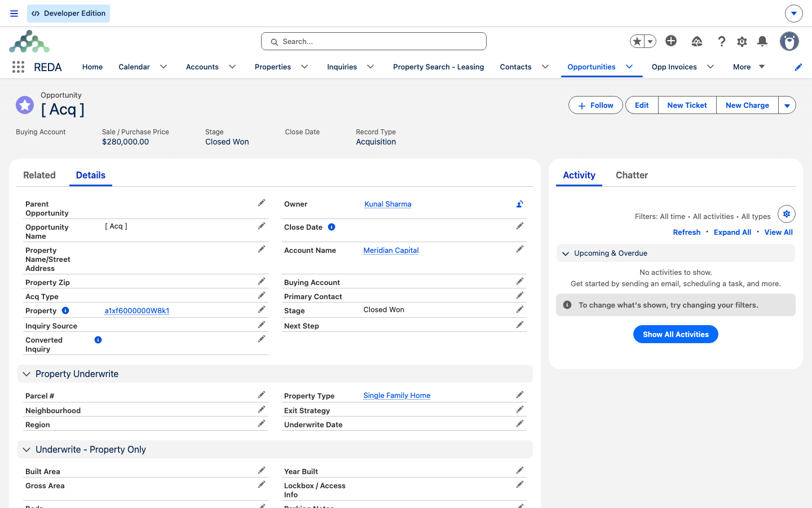Edit the Property Type field pencil
Viewport: 812px width, 508px height.
[x=520, y=395]
